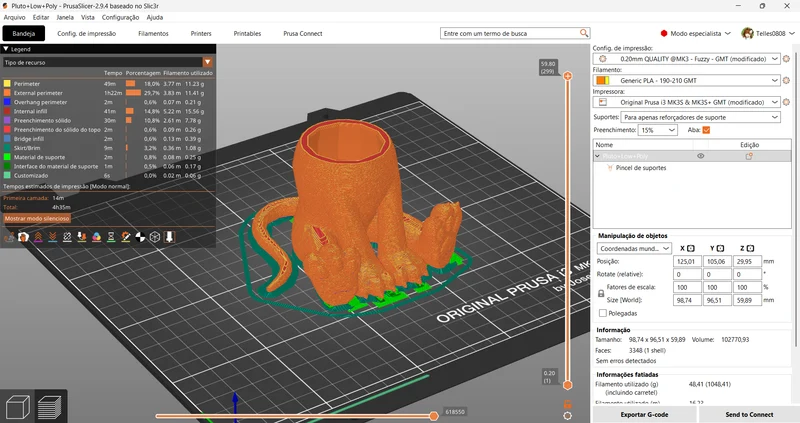Collapse the Legend panel
Viewport: 800px width, 423px height.
[6, 49]
